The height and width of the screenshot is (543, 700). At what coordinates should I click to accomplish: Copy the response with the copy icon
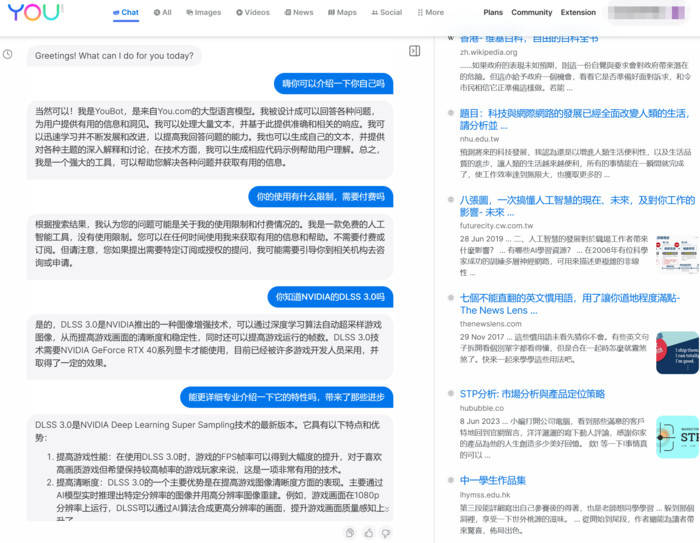[x=350, y=532]
